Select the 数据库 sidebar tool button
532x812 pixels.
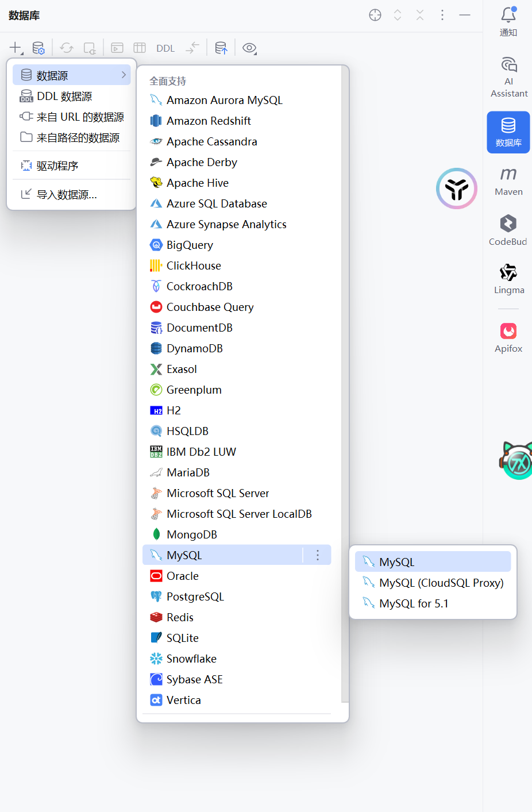(x=508, y=132)
